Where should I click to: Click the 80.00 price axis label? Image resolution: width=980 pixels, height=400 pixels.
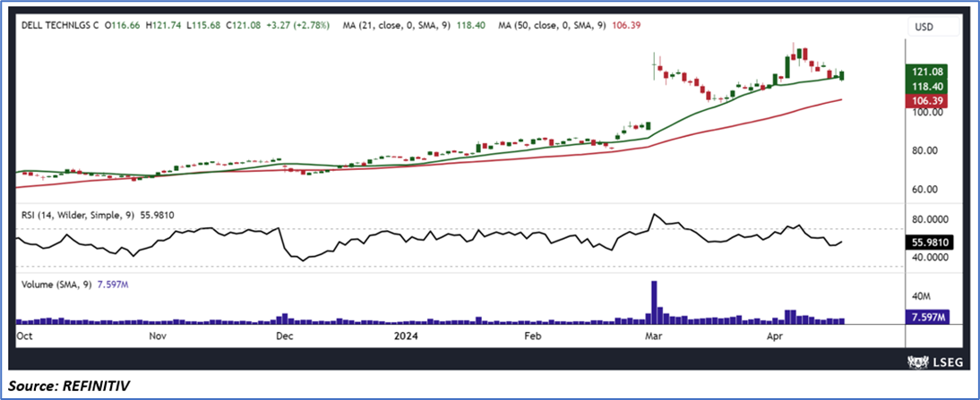(927, 150)
